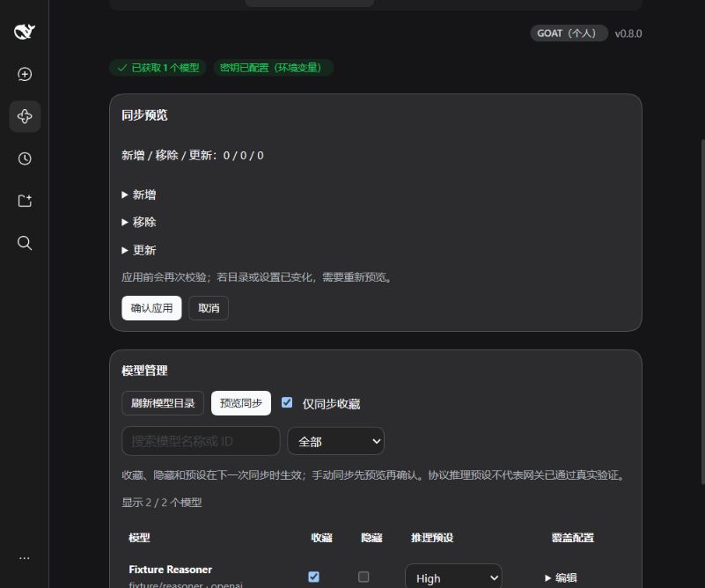Open the 全部 filter dropdown
This screenshot has width=705, height=588.
pos(336,442)
